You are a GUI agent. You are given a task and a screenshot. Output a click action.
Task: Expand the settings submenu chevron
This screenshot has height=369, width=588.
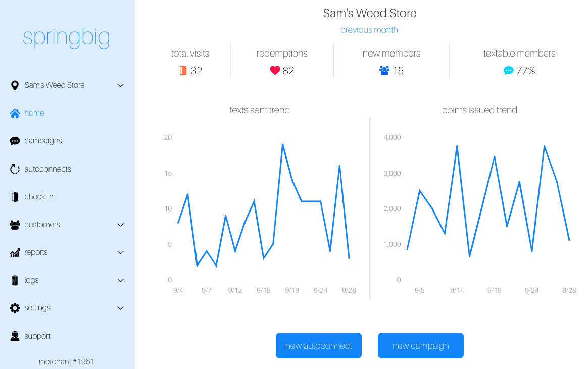point(120,308)
